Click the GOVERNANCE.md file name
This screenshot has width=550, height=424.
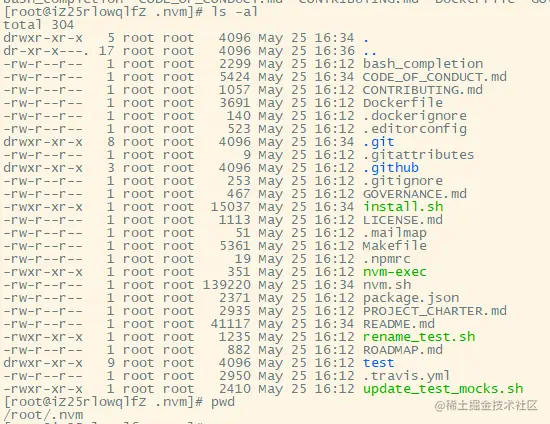(415, 194)
